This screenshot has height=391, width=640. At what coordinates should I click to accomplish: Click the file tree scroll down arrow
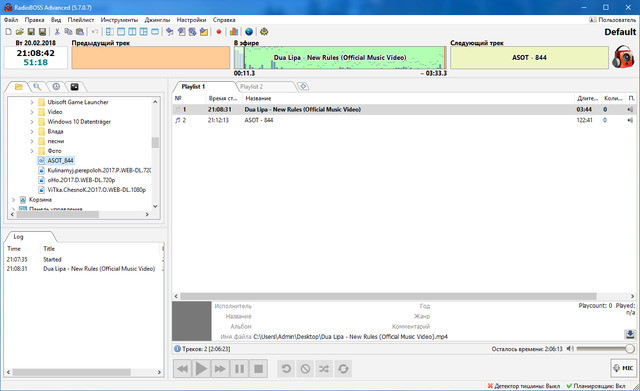tap(155, 206)
